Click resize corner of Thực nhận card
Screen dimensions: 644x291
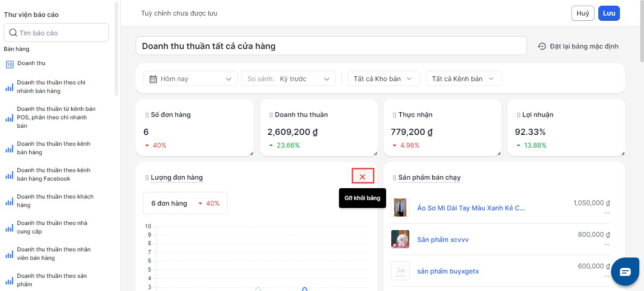click(499, 153)
